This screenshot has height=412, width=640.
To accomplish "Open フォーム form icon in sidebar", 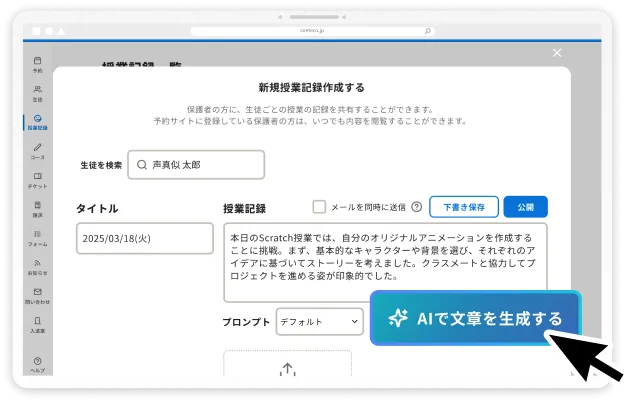I will (x=38, y=234).
